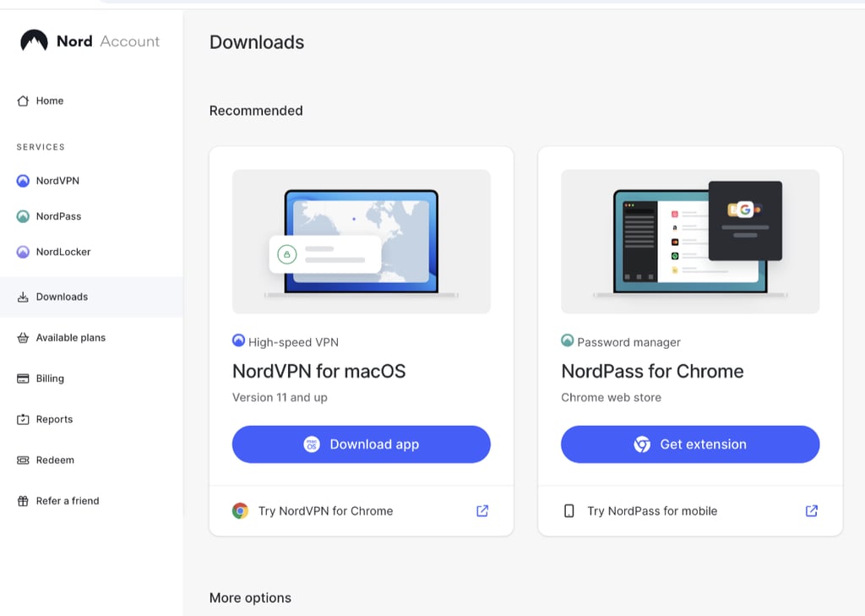
Task: Click the SERVICES section label
Action: (41, 147)
